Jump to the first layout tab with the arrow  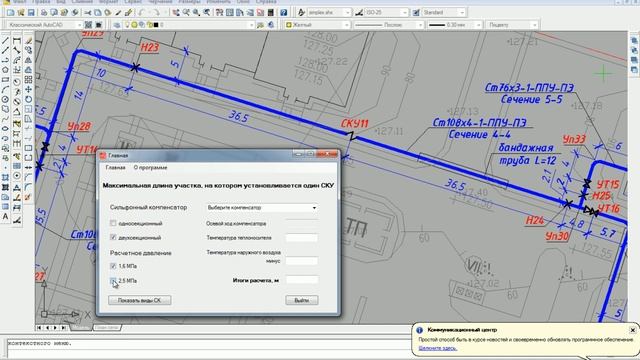(x=39, y=327)
